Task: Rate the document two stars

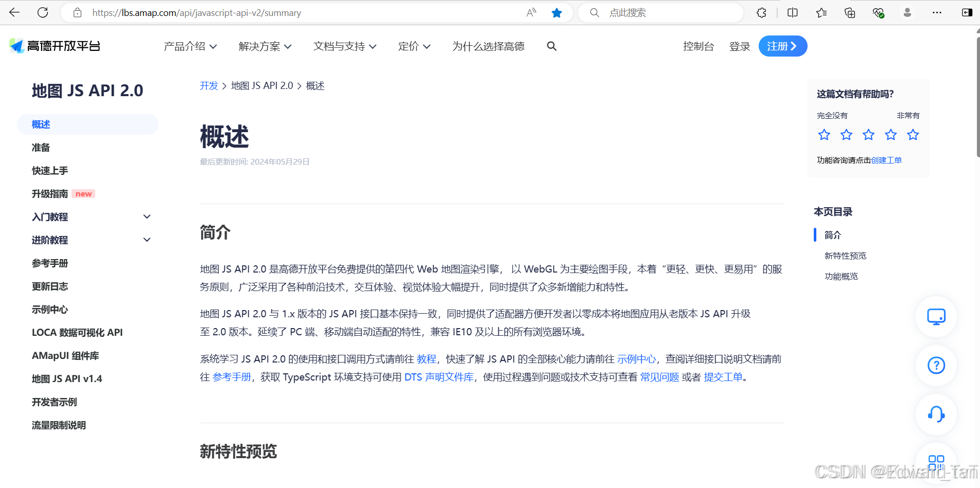Action: point(846,135)
